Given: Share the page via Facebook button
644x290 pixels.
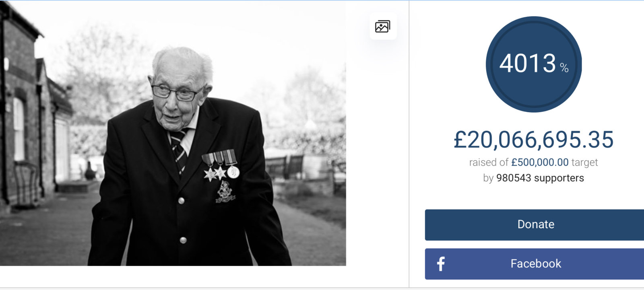Looking at the screenshot, I should [x=535, y=264].
